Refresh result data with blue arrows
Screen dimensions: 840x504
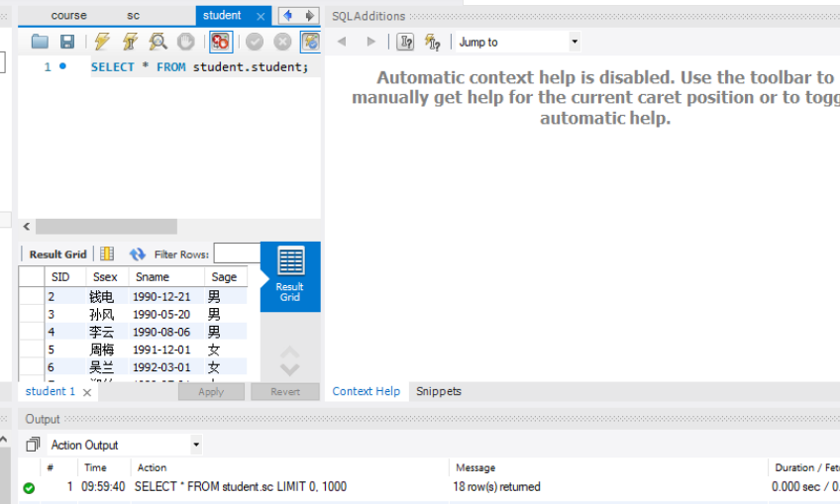[x=137, y=253]
